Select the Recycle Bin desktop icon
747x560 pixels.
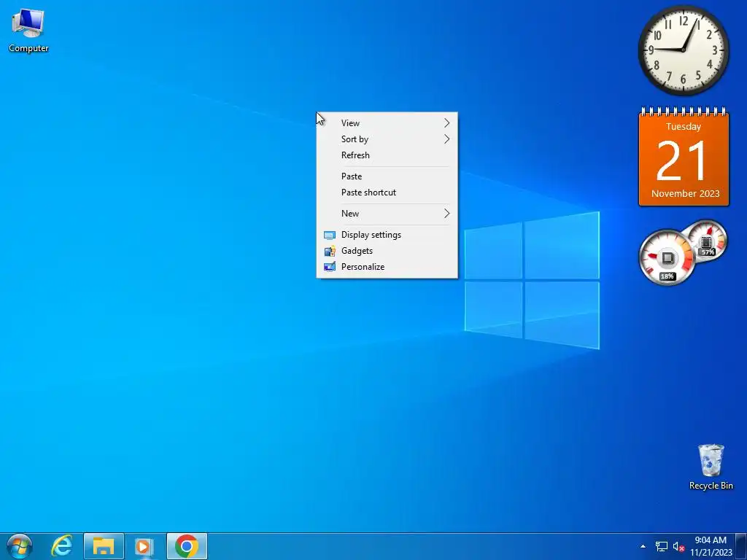tap(711, 467)
